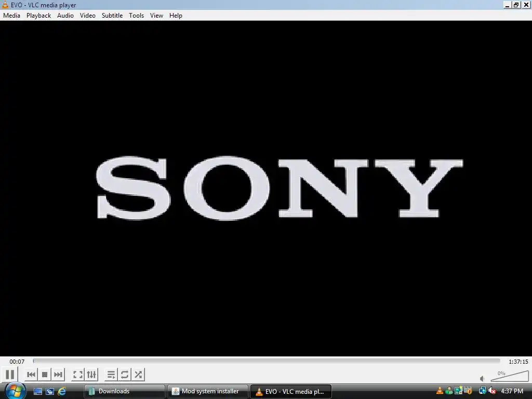Open the Subtitle menu
This screenshot has width=532, height=399.
pyautogui.click(x=112, y=16)
